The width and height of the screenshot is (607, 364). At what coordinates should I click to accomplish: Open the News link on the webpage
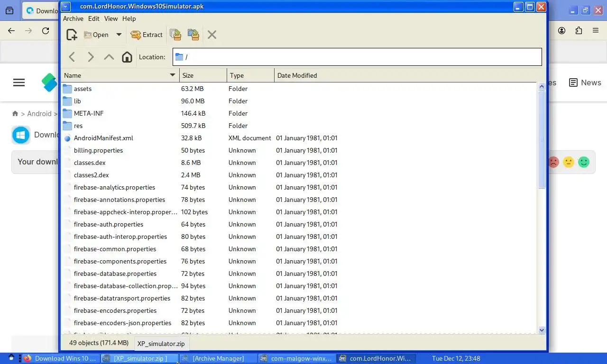tap(585, 82)
